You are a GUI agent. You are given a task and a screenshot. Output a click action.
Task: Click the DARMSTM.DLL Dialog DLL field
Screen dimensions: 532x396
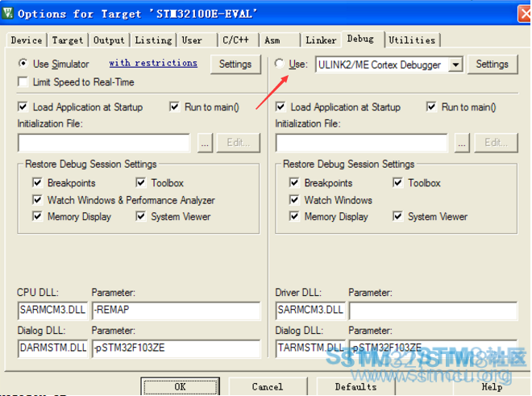[52, 348]
